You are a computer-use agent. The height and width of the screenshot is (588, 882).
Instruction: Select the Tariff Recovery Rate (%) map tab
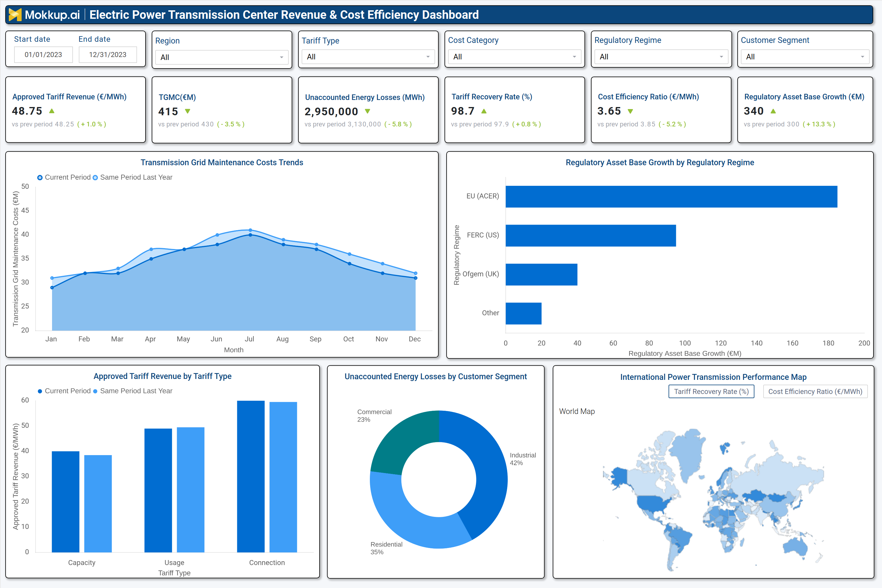point(711,392)
